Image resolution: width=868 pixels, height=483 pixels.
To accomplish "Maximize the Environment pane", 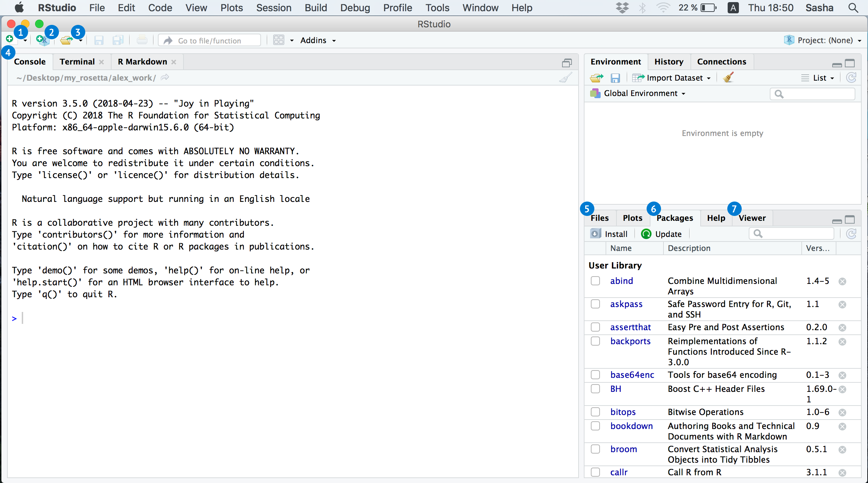I will click(x=850, y=63).
